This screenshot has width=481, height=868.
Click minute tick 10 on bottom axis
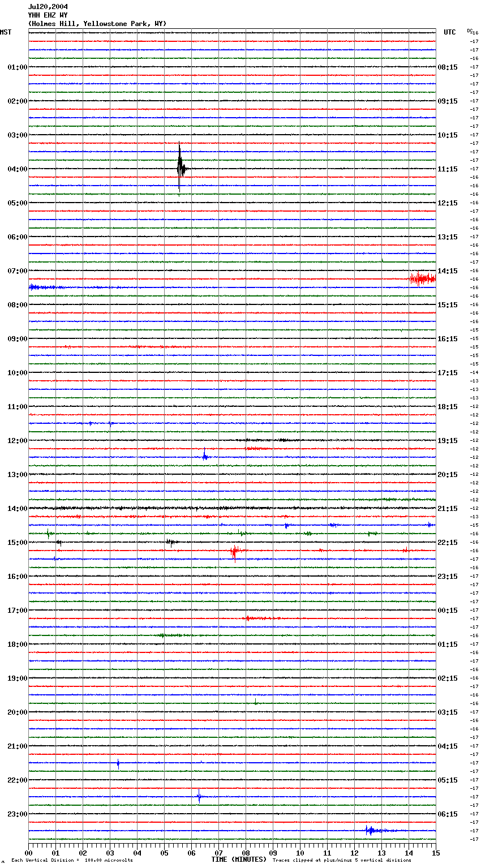(300, 853)
